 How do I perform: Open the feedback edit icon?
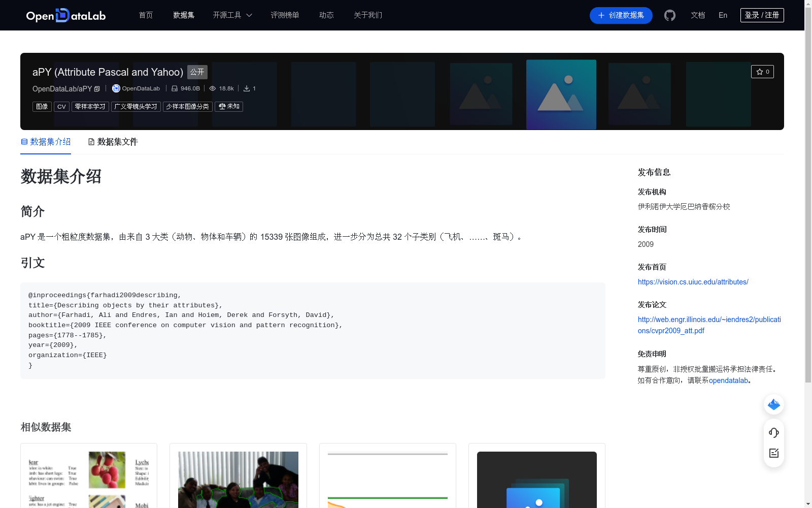[x=774, y=453]
